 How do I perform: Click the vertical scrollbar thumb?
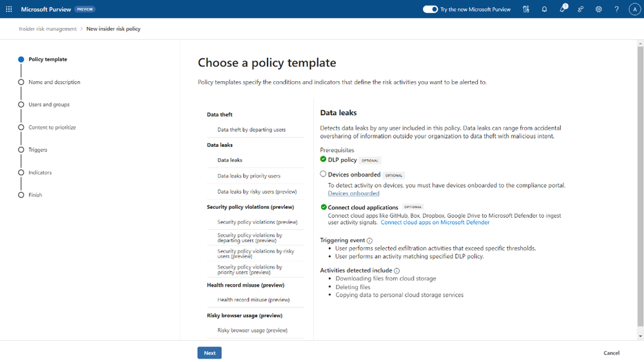640,186
